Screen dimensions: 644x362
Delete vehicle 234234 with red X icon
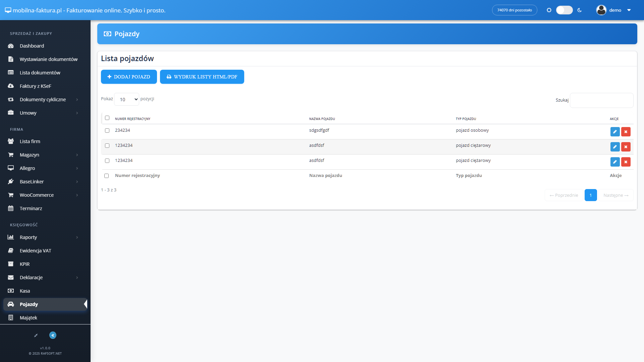tap(626, 132)
